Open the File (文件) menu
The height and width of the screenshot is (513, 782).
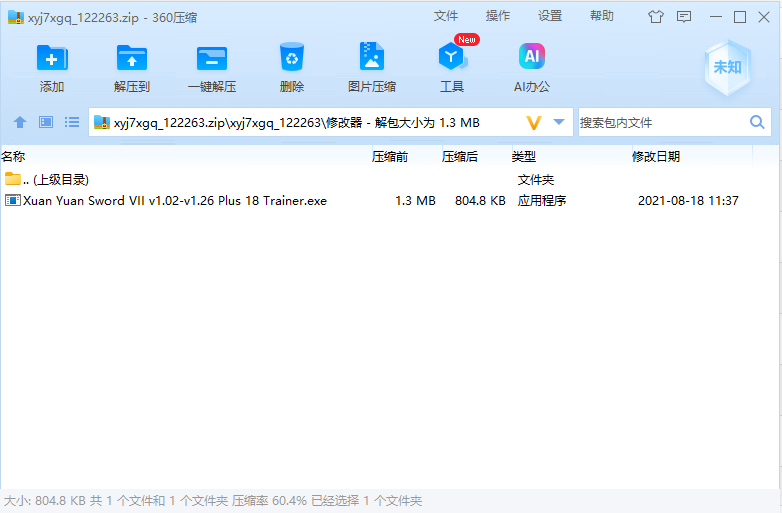[445, 16]
